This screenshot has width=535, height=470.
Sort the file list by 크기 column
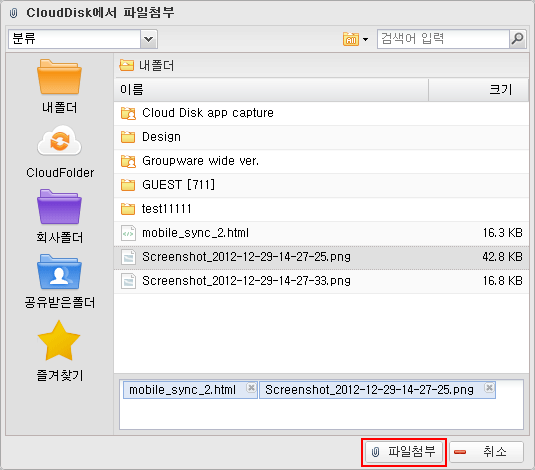click(x=478, y=90)
